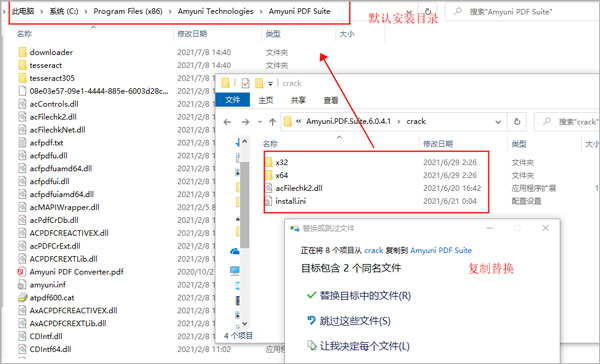This screenshot has height=364, width=600.
Task: Click the downloader folder icon
Action: (23, 52)
